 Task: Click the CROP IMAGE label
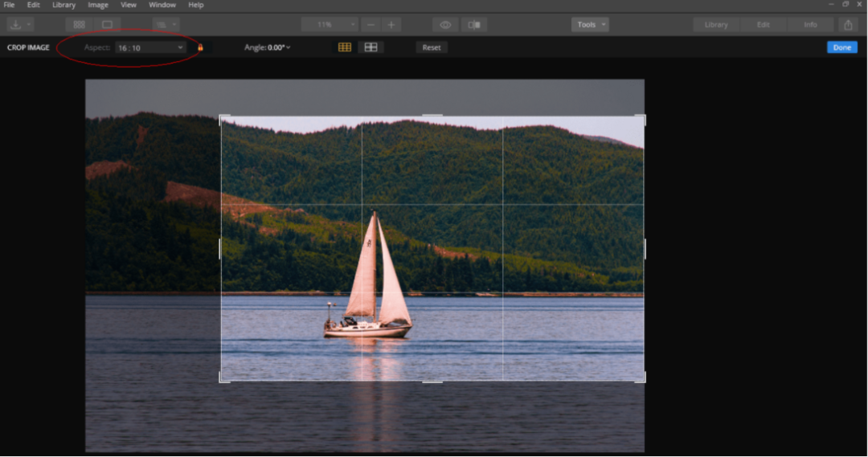tap(28, 47)
